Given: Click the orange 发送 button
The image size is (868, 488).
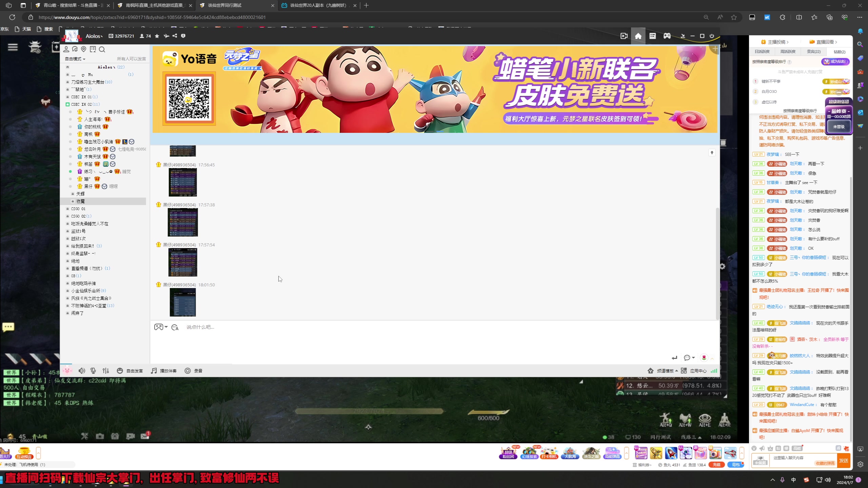Looking at the screenshot, I should (844, 461).
